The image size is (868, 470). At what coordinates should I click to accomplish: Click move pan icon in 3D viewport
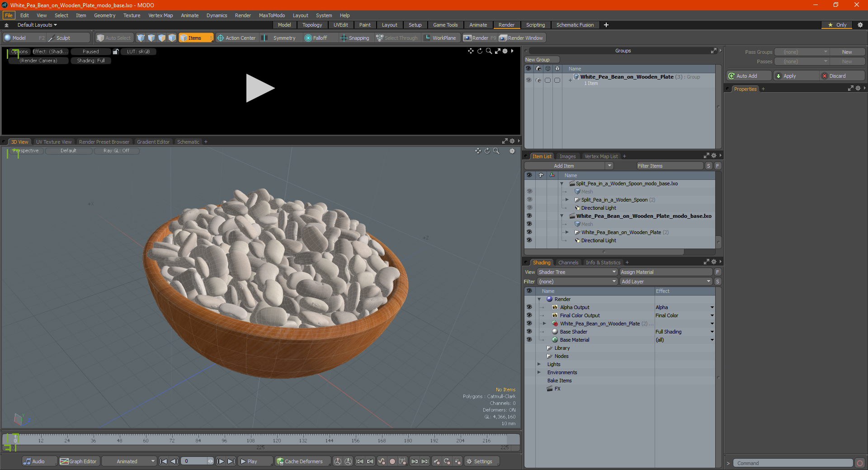coord(478,151)
